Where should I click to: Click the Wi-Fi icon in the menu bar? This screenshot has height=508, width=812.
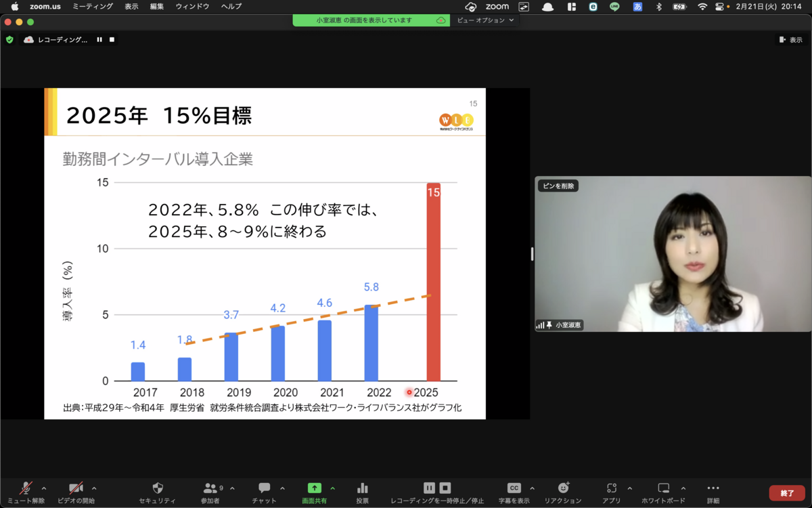[702, 6]
